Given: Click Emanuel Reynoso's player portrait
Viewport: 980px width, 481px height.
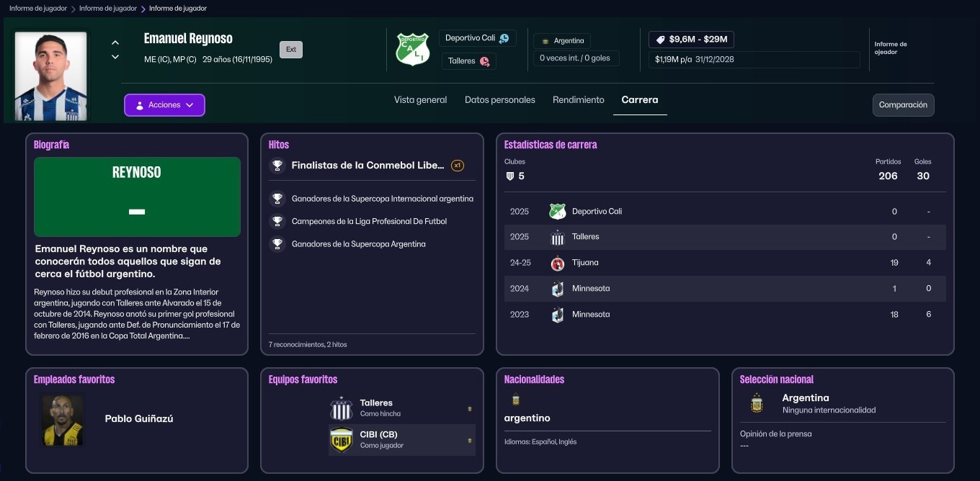Looking at the screenshot, I should pos(50,75).
